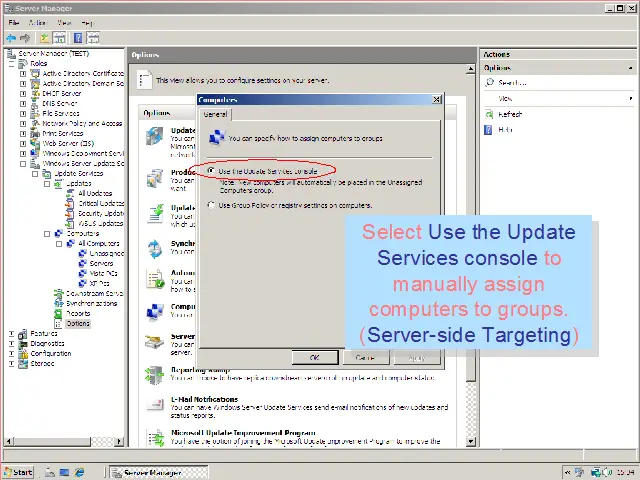Select Configuration in the tree
Image resolution: width=640 pixels, height=480 pixels.
pyautogui.click(x=51, y=353)
